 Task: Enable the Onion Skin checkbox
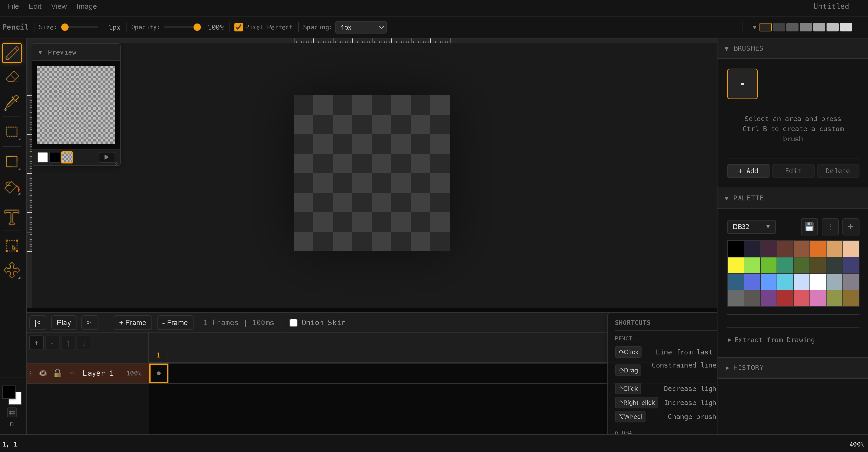pyautogui.click(x=293, y=322)
